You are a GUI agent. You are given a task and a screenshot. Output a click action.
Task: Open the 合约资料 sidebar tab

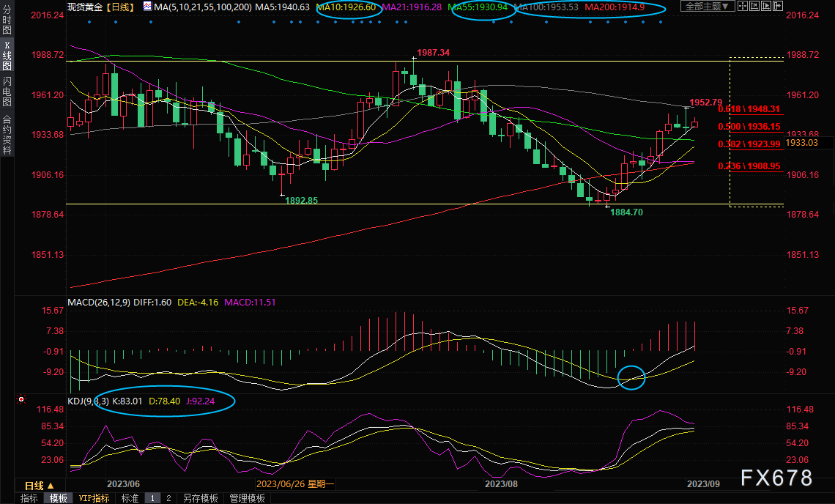7,134
